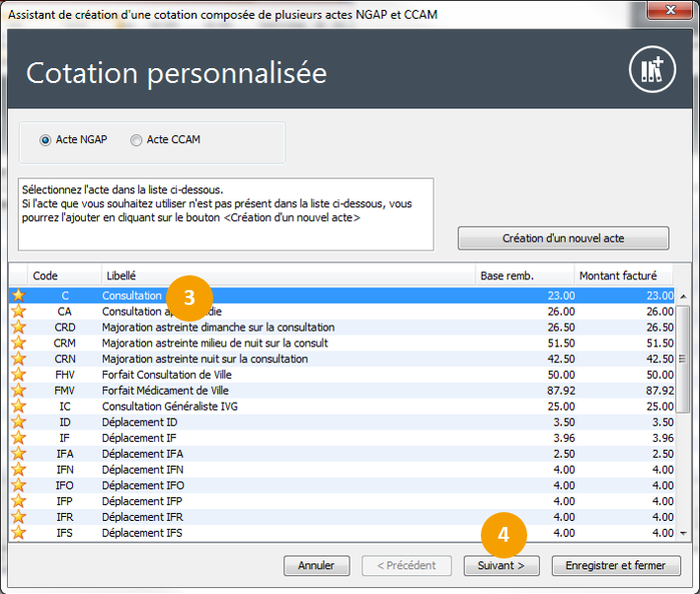Click the star icon for IFS row

coord(18,533)
